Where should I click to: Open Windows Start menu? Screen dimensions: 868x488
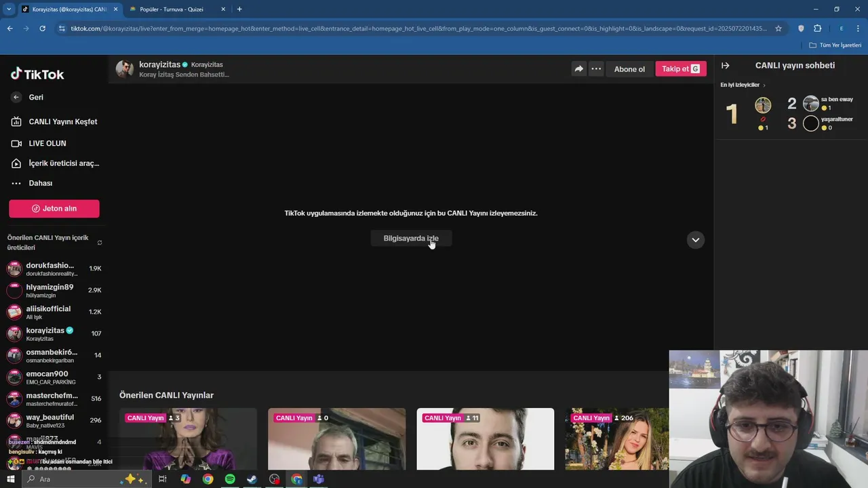pos(11,479)
